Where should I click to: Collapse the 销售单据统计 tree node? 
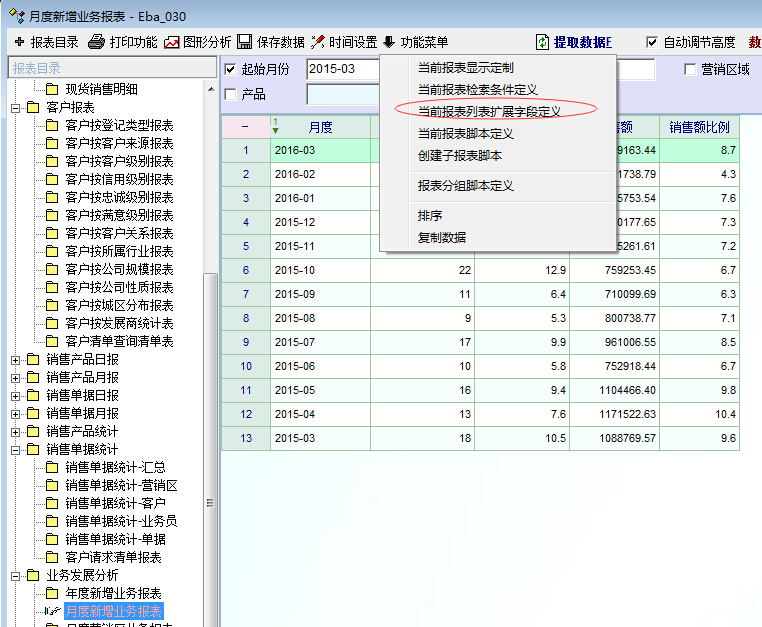15,449
